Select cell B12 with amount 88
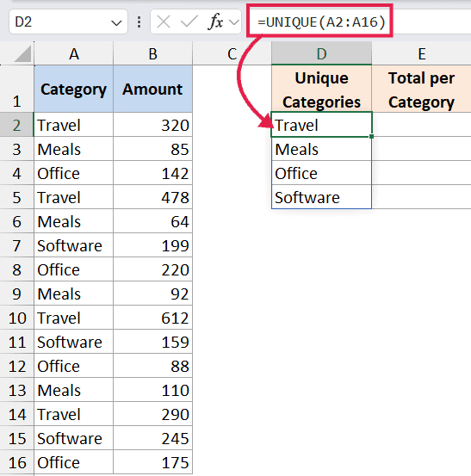This screenshot has height=476, width=471. 152,366
